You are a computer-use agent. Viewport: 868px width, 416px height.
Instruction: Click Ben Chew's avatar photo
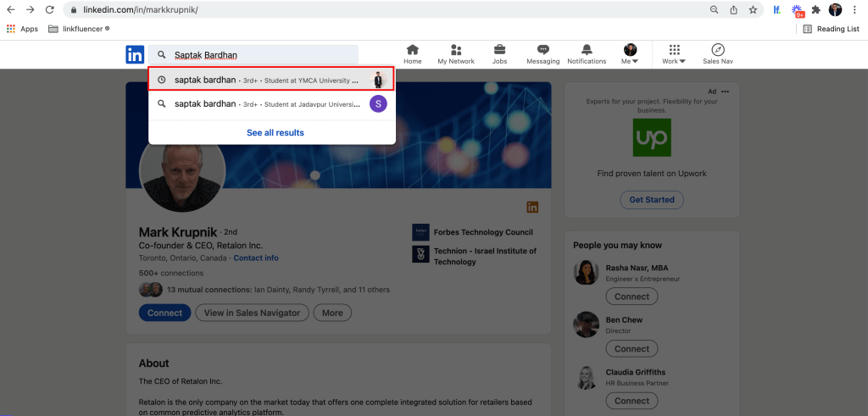tap(587, 324)
